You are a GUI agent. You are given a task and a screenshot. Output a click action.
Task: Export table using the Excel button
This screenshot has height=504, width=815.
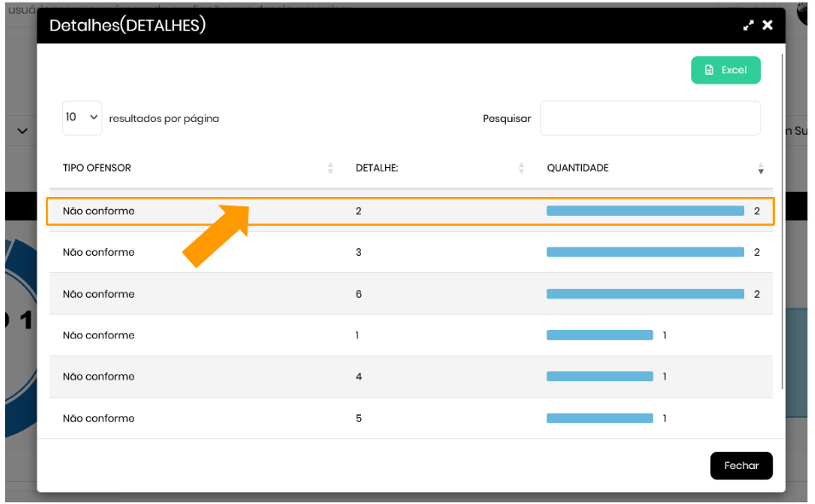[x=725, y=70]
